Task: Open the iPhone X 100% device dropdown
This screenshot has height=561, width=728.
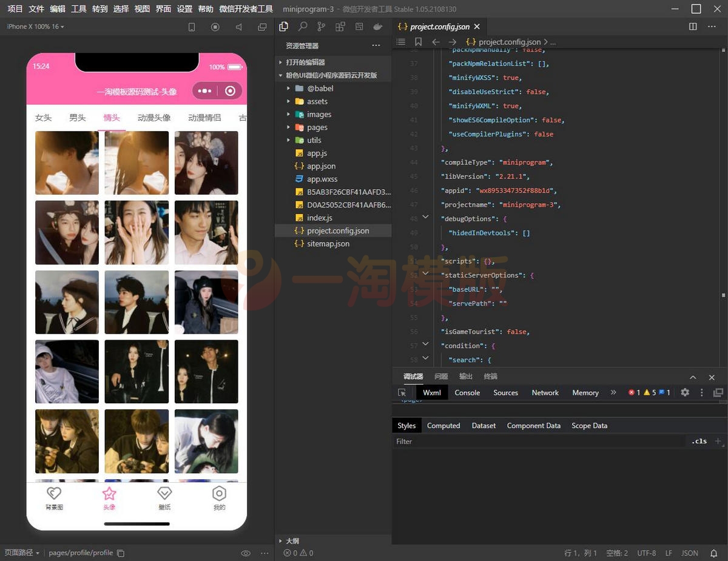Action: tap(35, 27)
